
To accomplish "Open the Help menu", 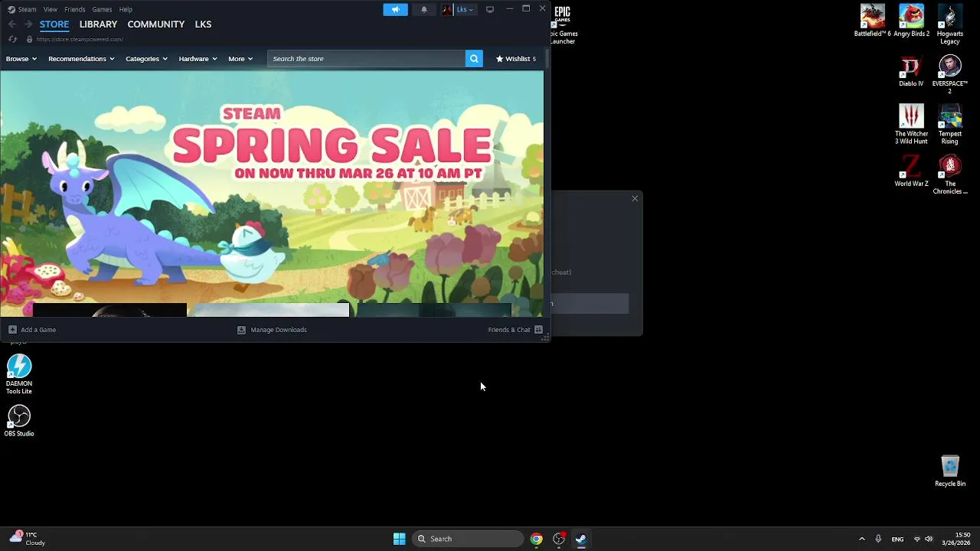I will point(126,9).
